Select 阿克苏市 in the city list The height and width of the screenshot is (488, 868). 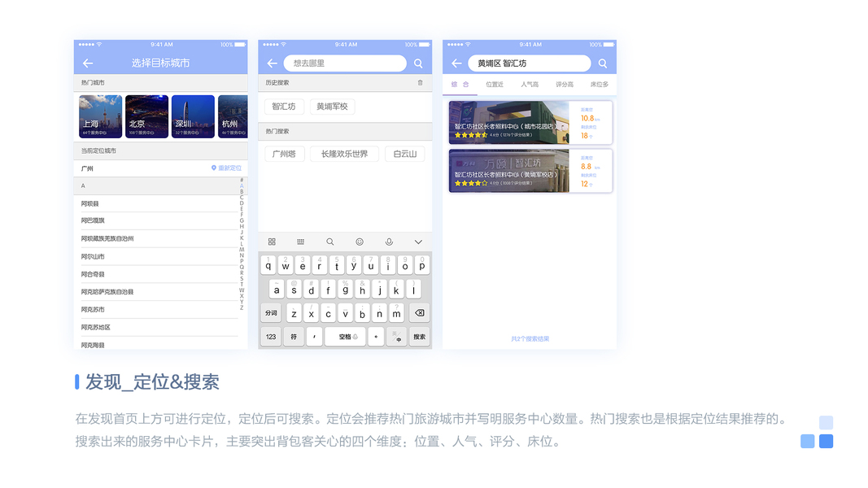click(93, 309)
